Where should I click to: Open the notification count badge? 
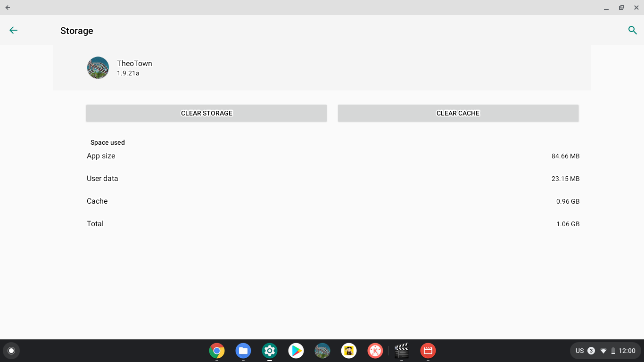(x=591, y=351)
